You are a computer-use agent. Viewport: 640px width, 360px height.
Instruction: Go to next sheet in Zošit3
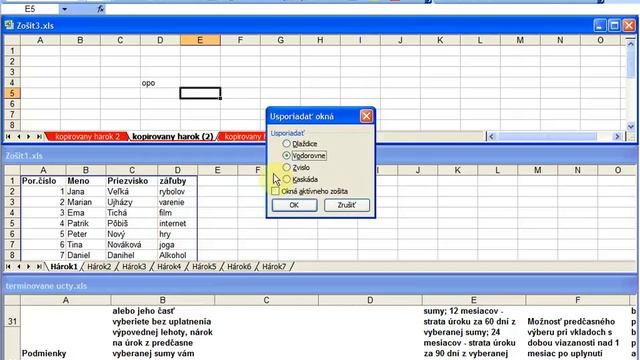tap(29, 137)
